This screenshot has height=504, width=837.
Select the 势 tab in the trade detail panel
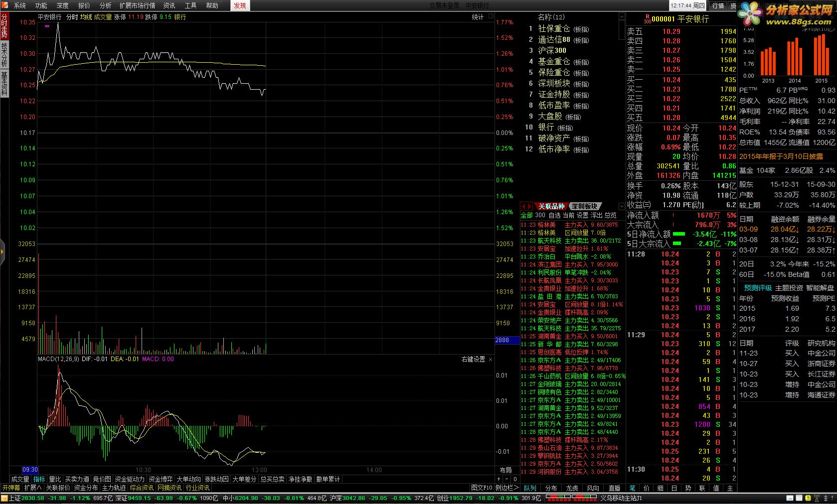[x=688, y=489]
